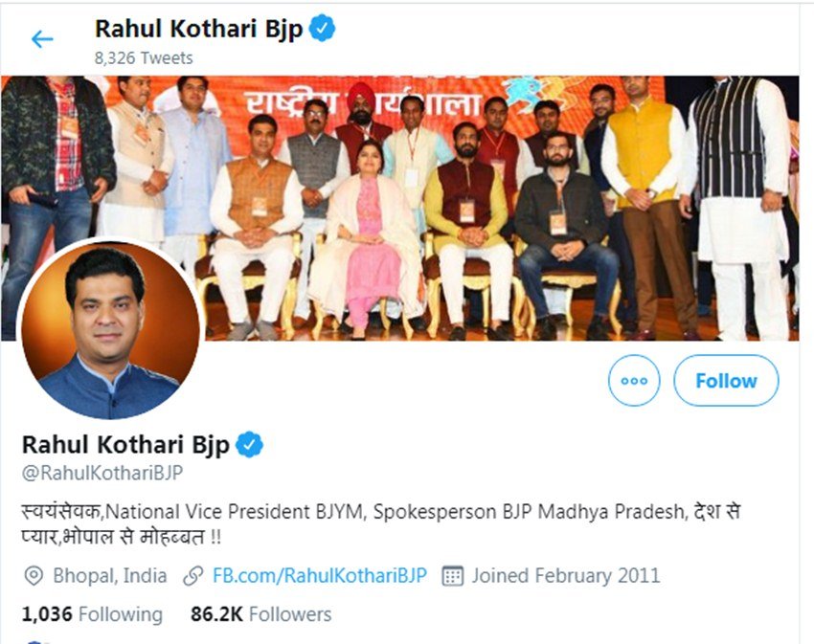The width and height of the screenshot is (814, 644).
Task: Click the location pin icon
Action: (34, 576)
